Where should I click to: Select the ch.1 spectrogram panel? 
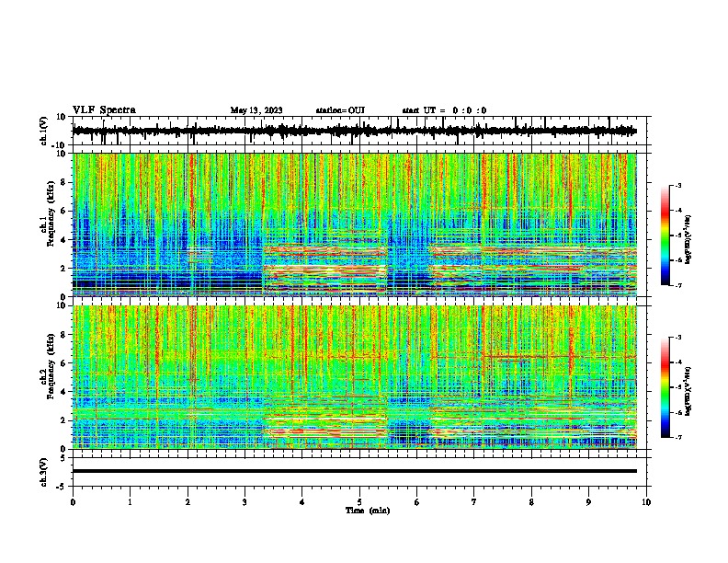tap(355, 224)
